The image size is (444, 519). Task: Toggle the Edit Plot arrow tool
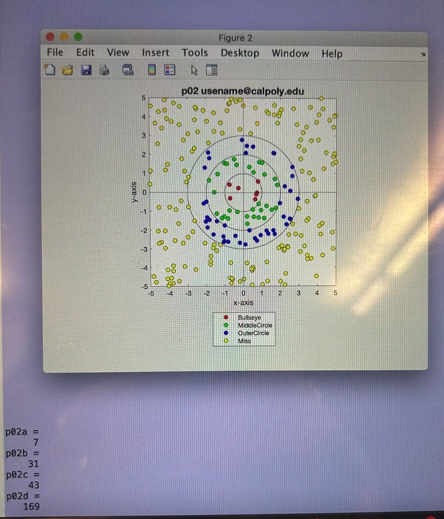[194, 70]
